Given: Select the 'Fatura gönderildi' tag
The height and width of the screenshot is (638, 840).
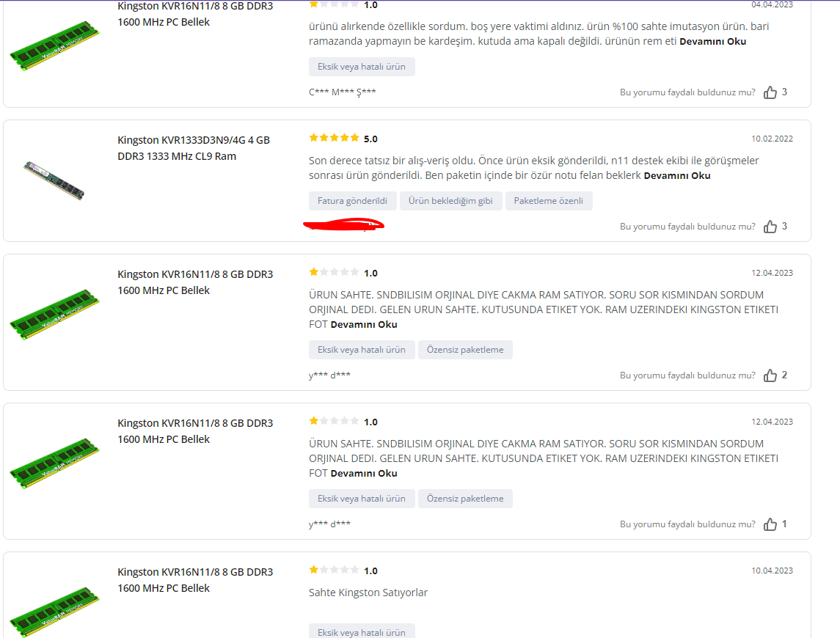Looking at the screenshot, I should tap(352, 201).
